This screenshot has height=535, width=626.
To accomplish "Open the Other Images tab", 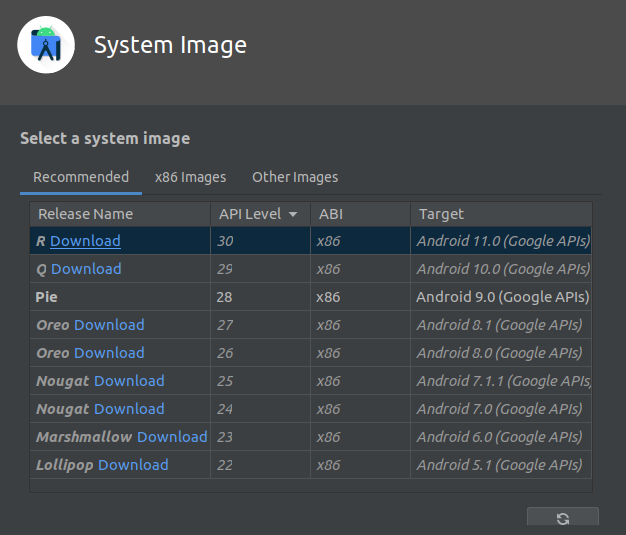I will click(x=295, y=177).
